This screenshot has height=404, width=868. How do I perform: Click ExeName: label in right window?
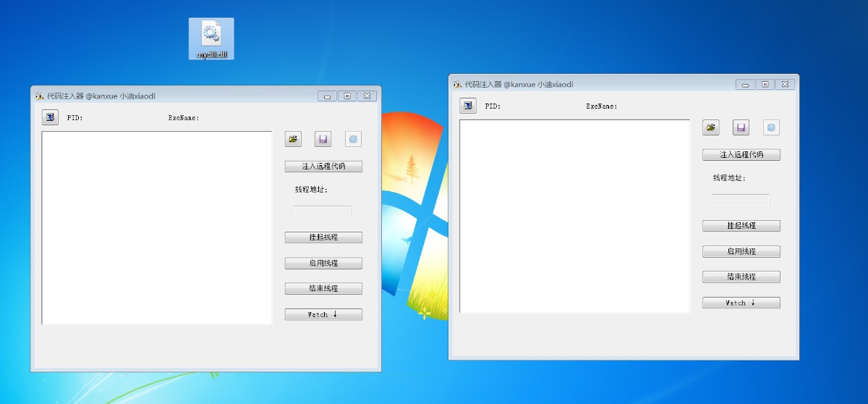point(602,106)
